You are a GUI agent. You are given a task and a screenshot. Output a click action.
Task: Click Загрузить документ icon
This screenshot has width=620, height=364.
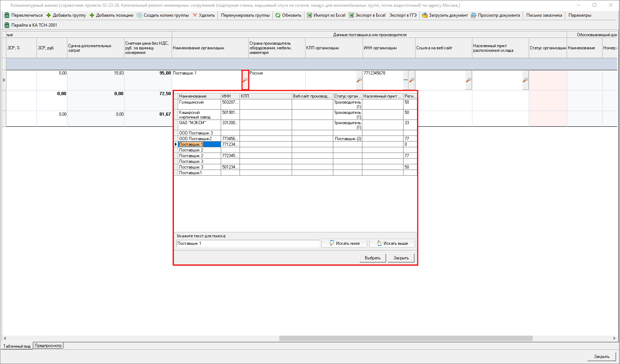pos(424,15)
